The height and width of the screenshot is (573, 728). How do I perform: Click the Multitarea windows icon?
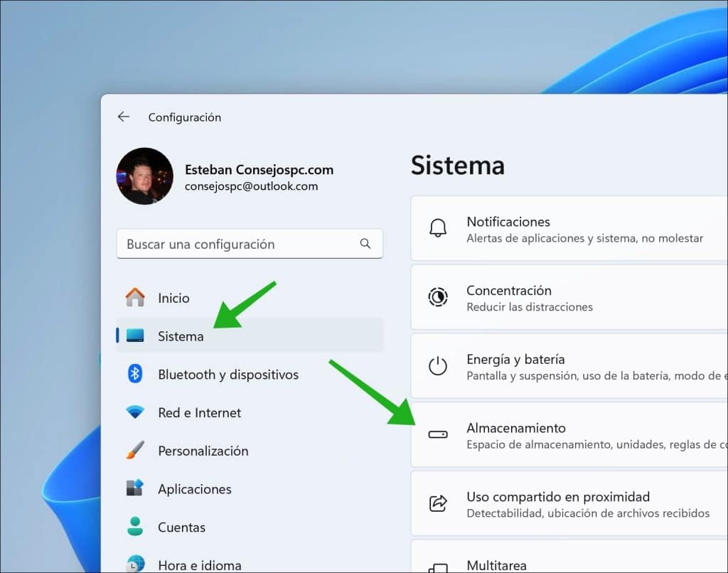pyautogui.click(x=438, y=568)
